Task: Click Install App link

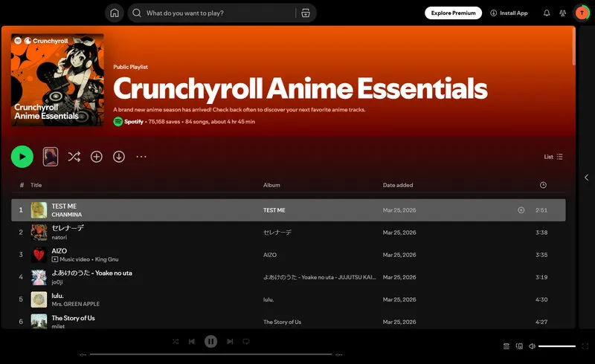Action: (509, 13)
